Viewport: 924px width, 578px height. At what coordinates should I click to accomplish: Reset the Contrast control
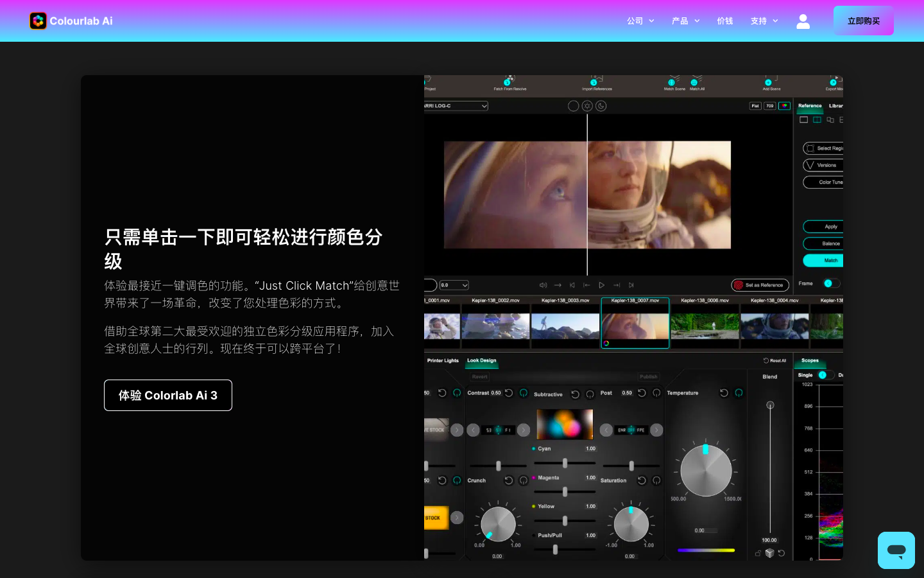(x=509, y=393)
